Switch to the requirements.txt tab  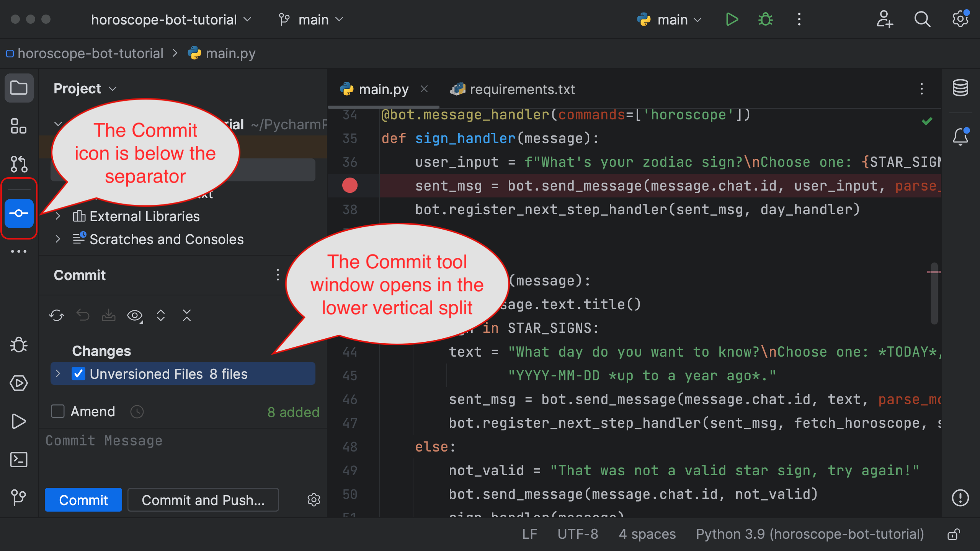click(518, 90)
